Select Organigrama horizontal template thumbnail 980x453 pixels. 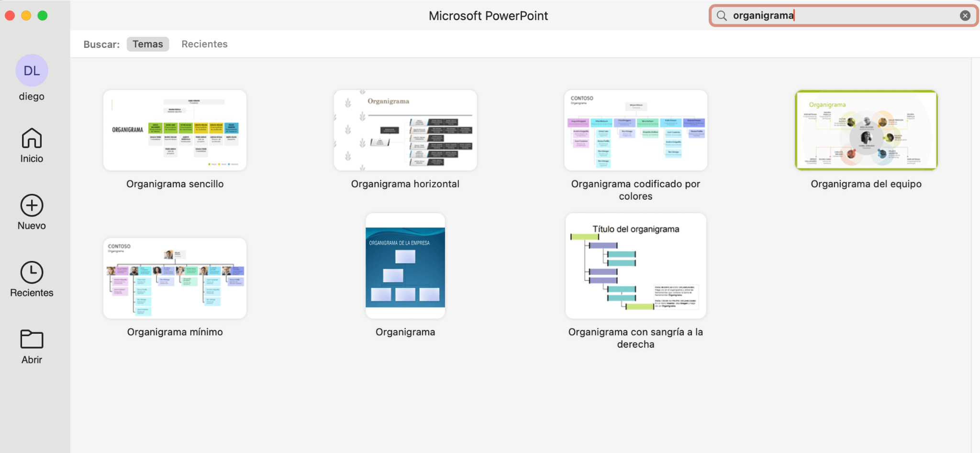(x=405, y=130)
